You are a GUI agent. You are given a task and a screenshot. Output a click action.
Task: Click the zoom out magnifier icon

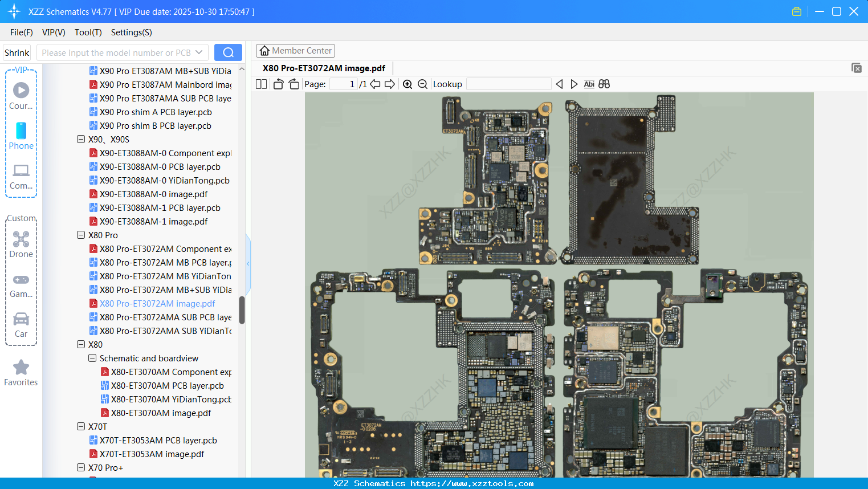(x=422, y=84)
